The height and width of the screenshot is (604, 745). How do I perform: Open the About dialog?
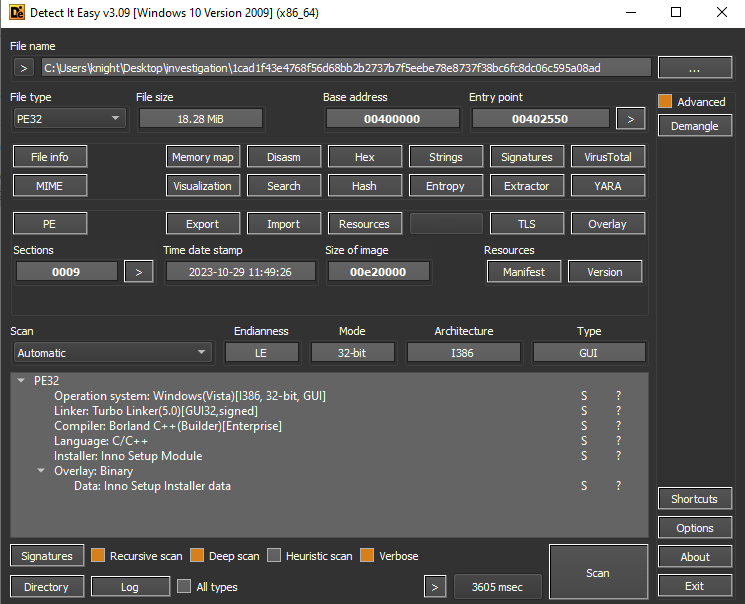point(695,556)
